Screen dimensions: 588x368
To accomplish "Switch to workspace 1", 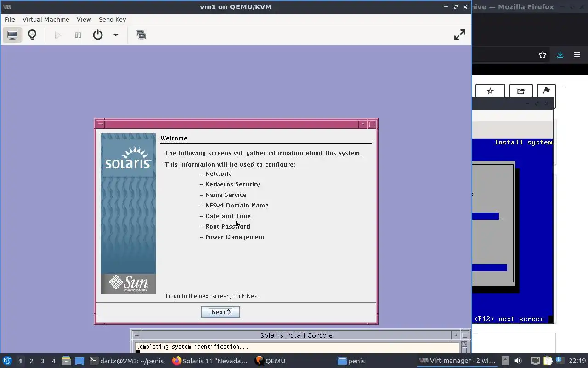I will (x=20, y=361).
